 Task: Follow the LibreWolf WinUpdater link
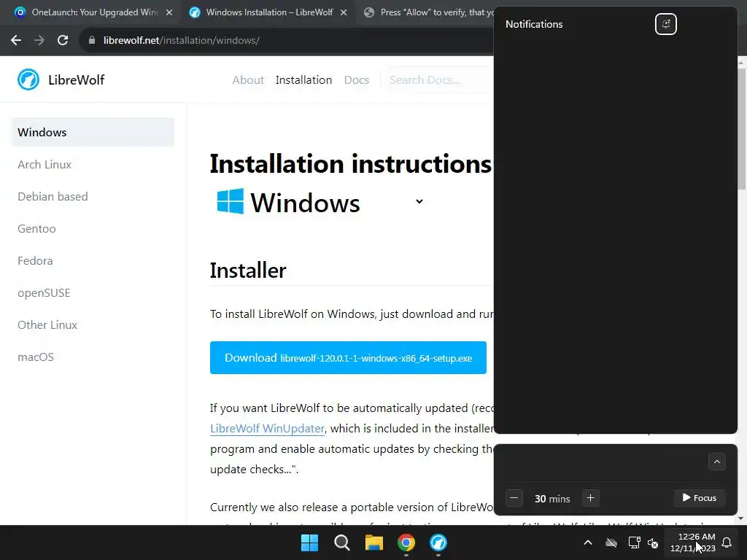pos(267,429)
